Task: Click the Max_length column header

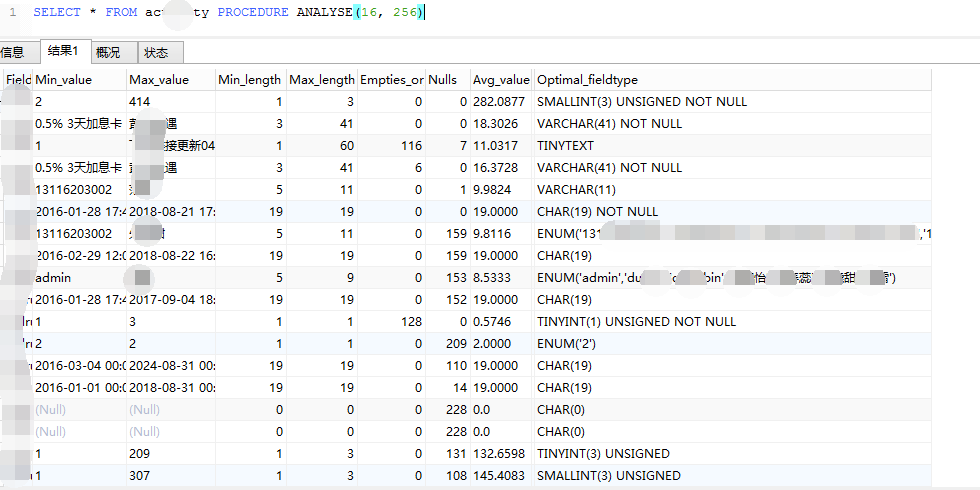Action: (x=322, y=80)
